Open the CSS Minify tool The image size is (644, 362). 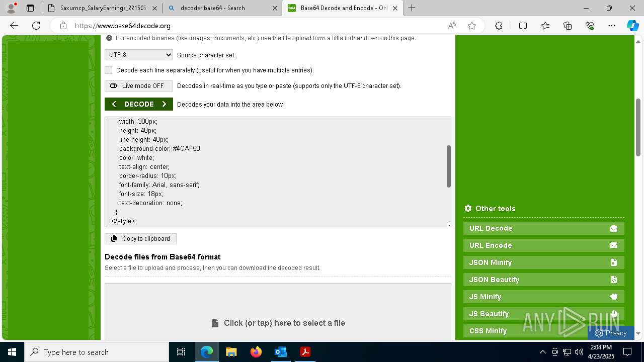pos(544,331)
